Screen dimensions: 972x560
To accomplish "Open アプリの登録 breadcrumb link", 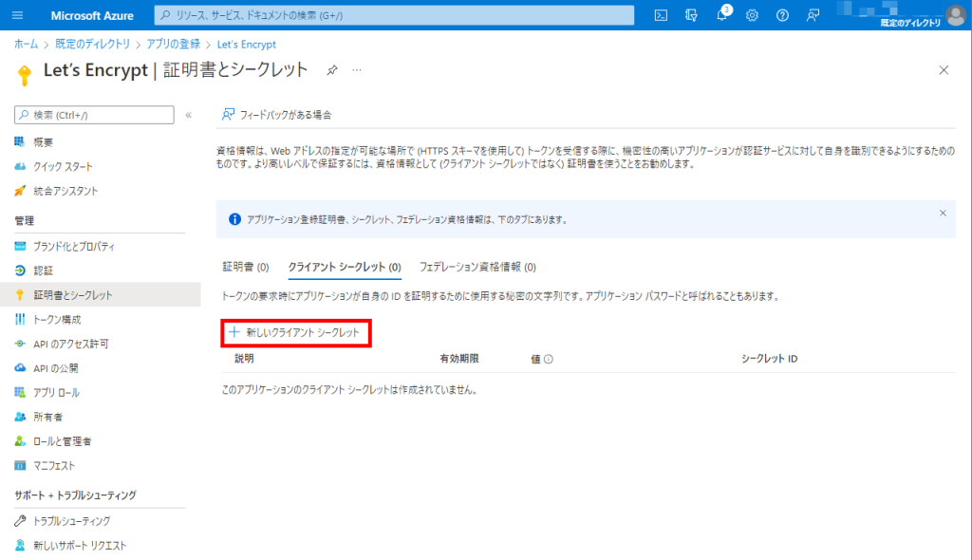I will pos(173,44).
